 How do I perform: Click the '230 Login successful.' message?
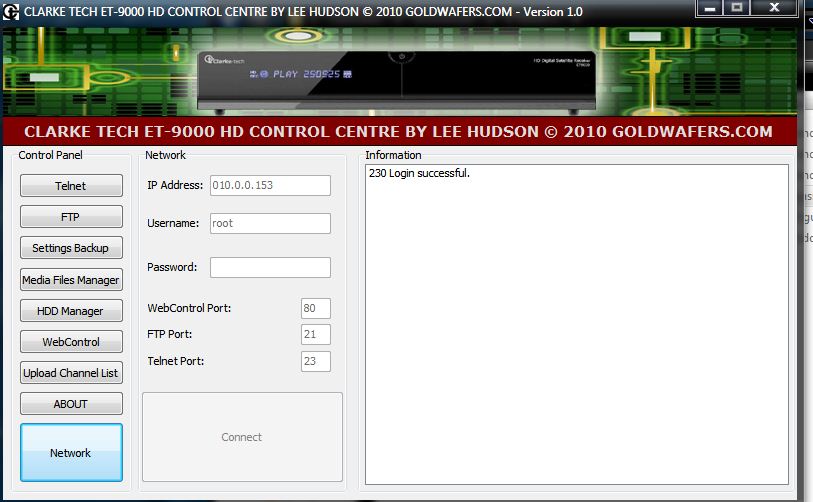[x=419, y=173]
